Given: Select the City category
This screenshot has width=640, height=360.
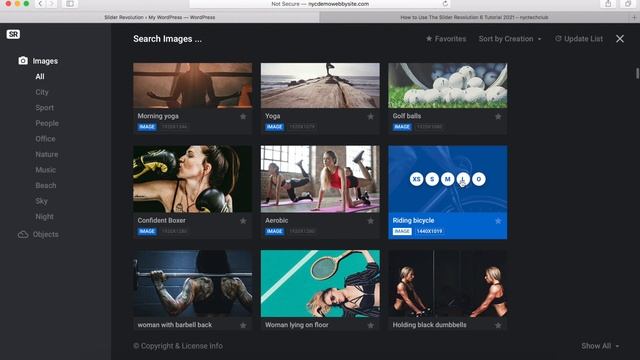Looking at the screenshot, I should 42,92.
